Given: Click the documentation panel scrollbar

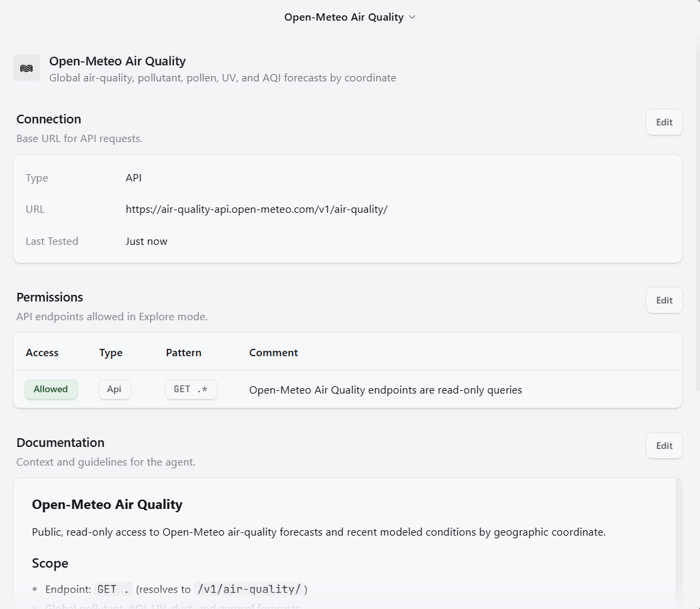Looking at the screenshot, I should (679, 544).
